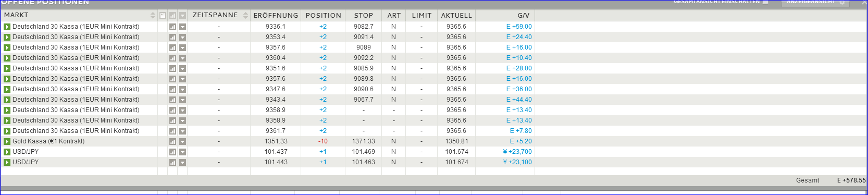The width and height of the screenshot is (868, 195).
Task: Open chart icon for position opened at 9336.1
Action: 172,27
